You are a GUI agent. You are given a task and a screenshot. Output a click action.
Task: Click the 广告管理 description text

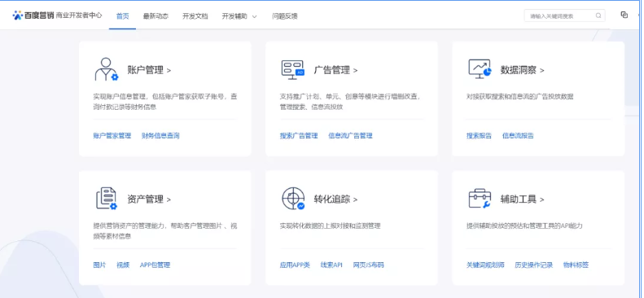click(x=350, y=102)
